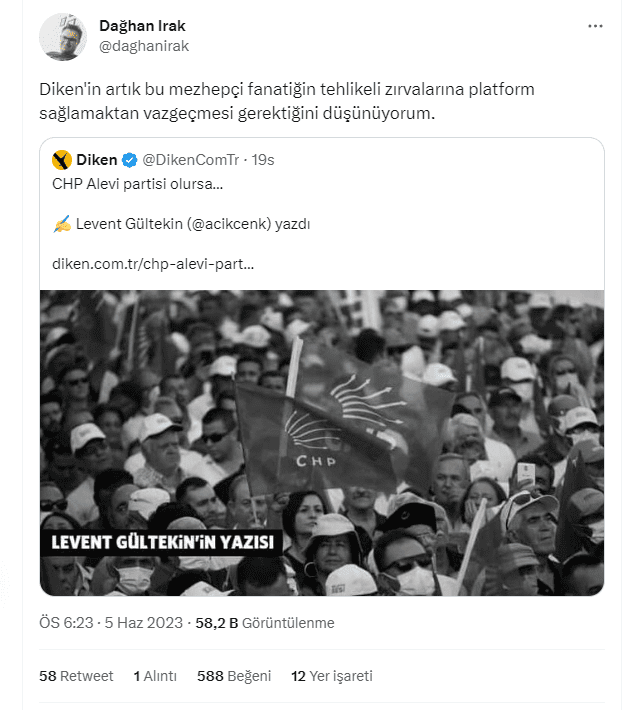
Task: Click Dağhan Irak's profile avatar
Action: tap(62, 36)
